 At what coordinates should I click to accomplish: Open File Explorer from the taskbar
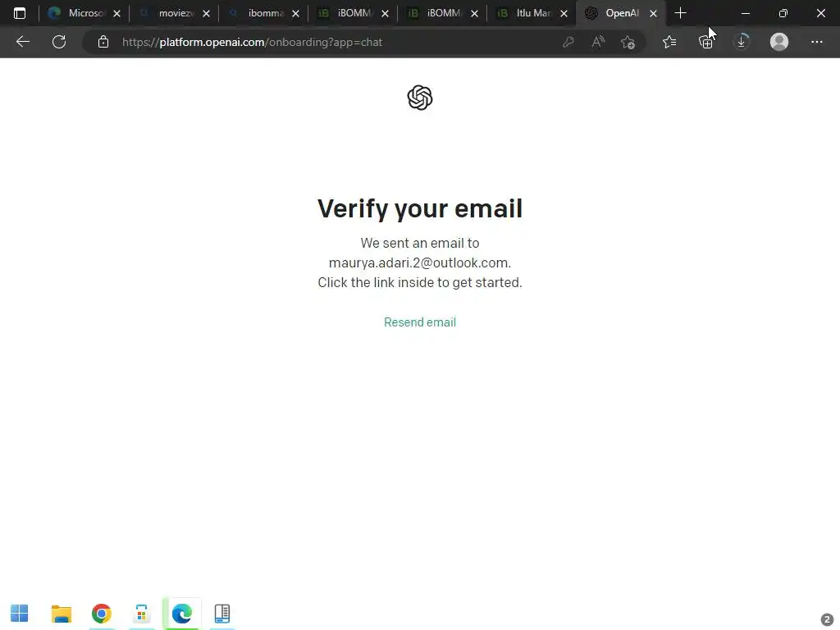click(61, 614)
